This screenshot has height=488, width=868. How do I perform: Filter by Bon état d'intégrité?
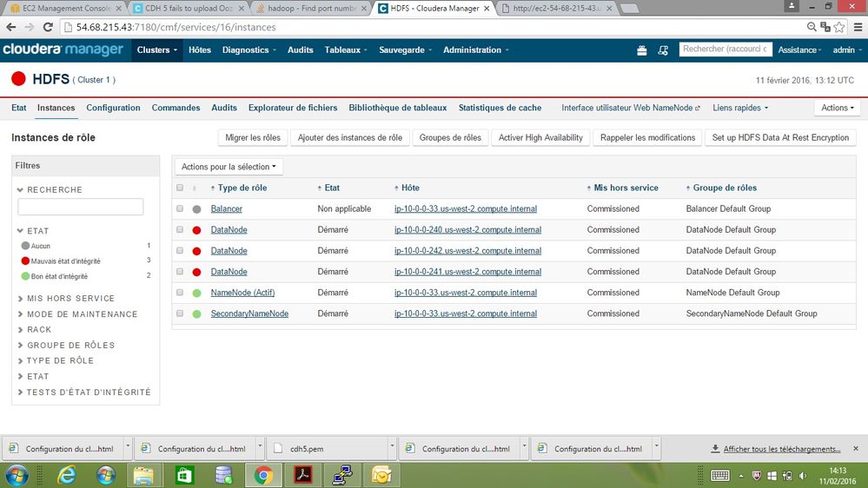click(x=54, y=276)
